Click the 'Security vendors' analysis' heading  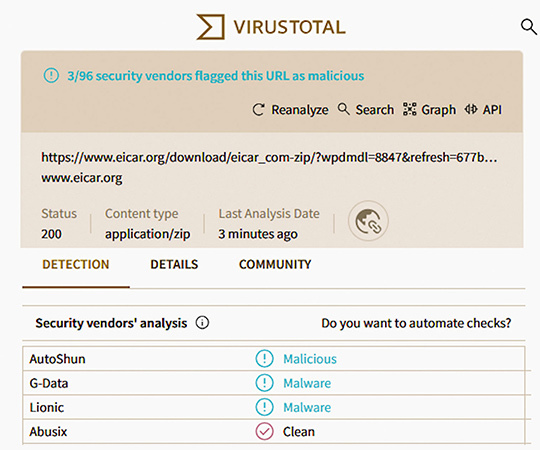(x=111, y=323)
